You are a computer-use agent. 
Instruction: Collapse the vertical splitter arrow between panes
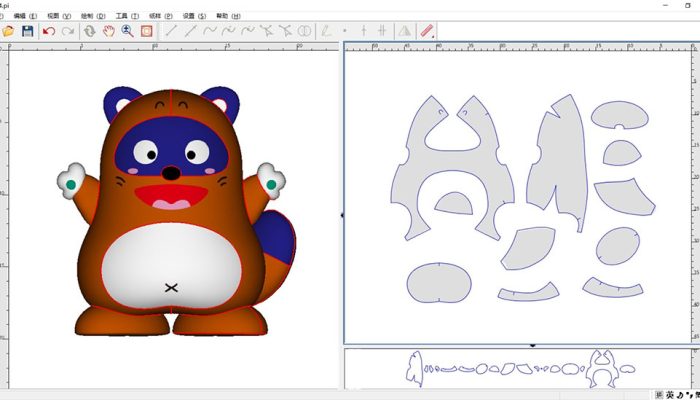coord(342,215)
